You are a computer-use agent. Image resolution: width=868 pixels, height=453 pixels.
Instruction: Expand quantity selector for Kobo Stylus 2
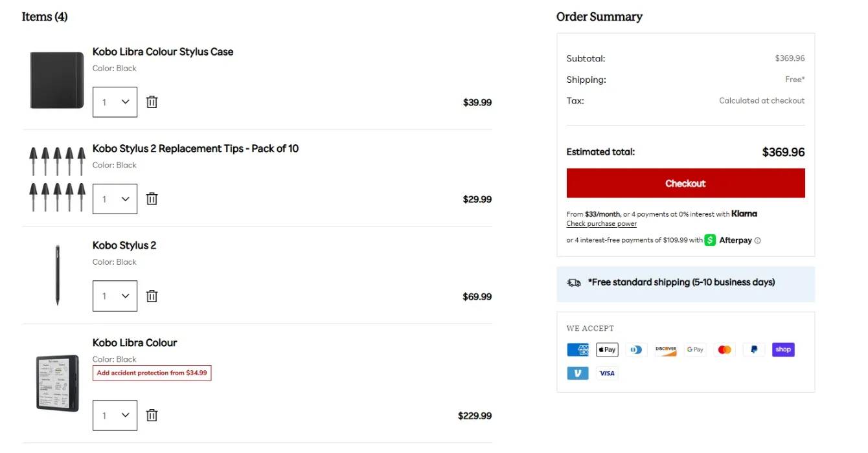click(115, 296)
